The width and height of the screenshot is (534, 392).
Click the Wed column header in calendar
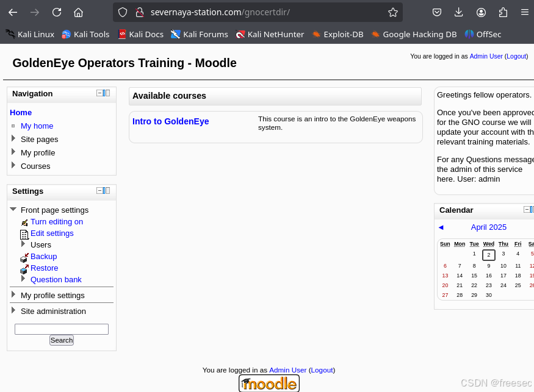pos(489,244)
